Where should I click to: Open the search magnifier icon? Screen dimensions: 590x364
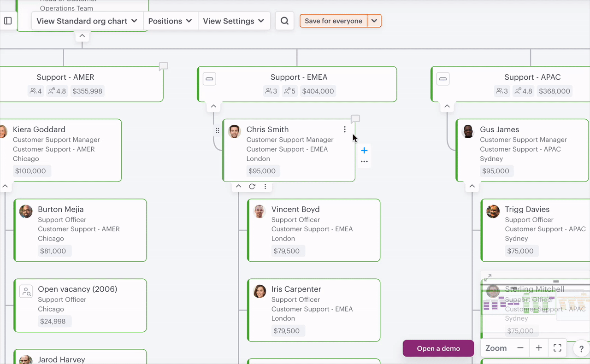pyautogui.click(x=284, y=21)
